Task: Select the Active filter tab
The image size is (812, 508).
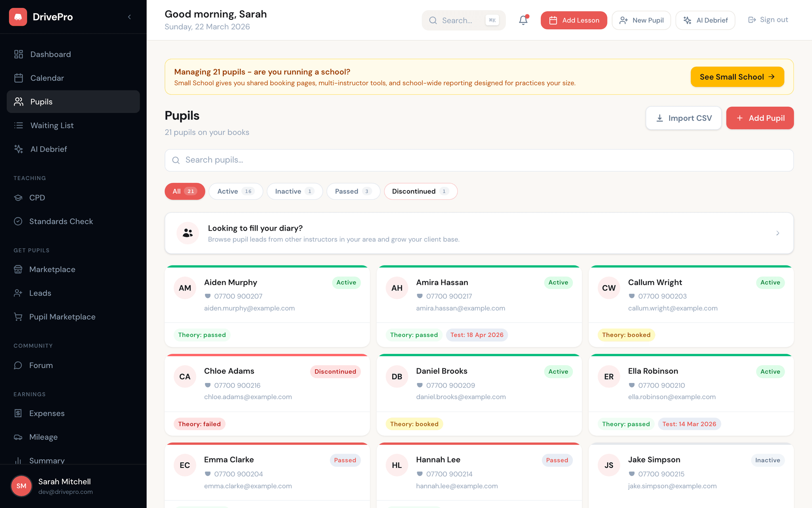Action: [x=236, y=191]
